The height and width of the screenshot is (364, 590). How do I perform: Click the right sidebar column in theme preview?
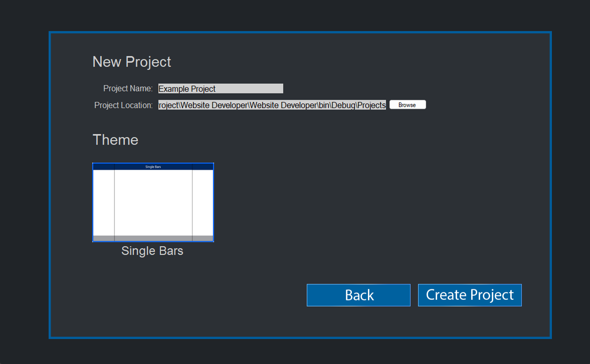[203, 202]
